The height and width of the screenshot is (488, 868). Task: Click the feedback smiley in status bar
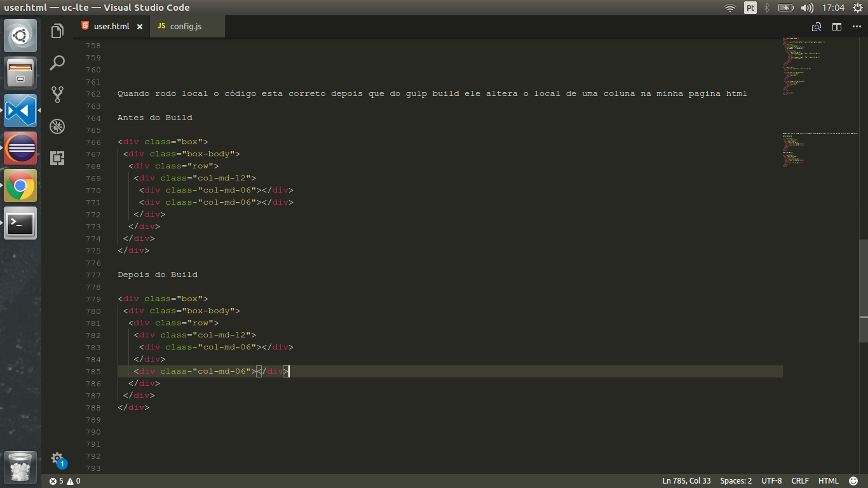coord(853,481)
